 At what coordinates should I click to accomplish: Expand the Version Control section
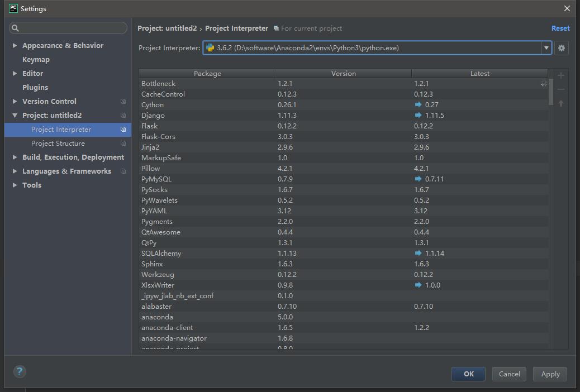click(15, 101)
